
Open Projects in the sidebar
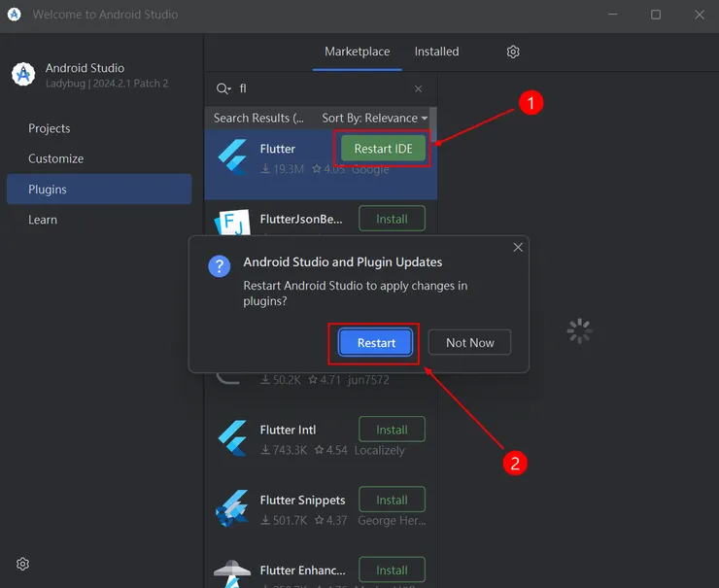tap(49, 128)
